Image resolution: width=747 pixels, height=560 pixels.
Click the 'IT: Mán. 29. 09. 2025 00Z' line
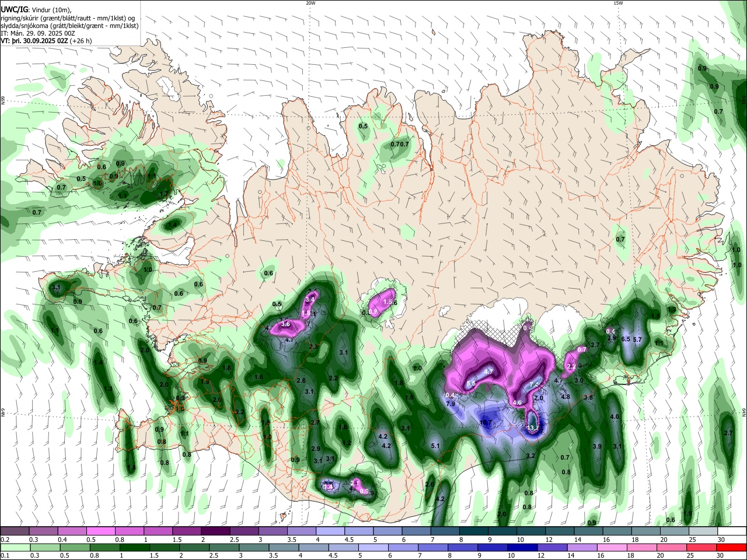pos(37,33)
